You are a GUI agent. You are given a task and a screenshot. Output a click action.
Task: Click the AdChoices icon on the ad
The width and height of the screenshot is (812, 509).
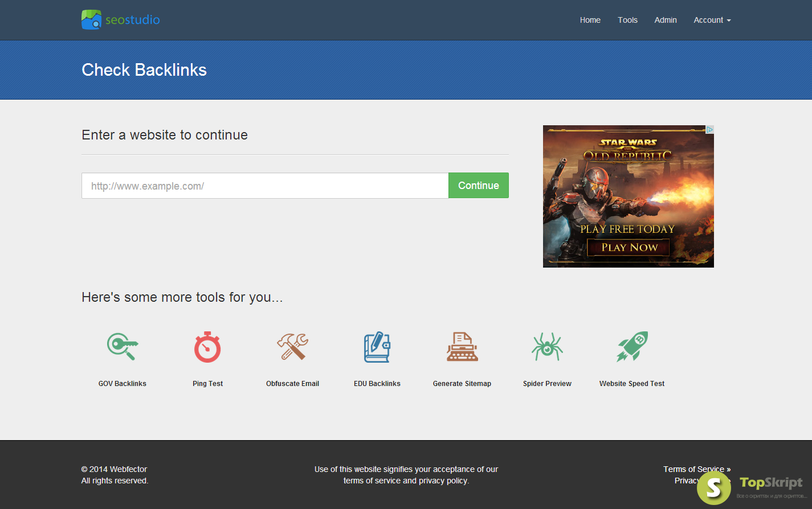[x=709, y=130]
